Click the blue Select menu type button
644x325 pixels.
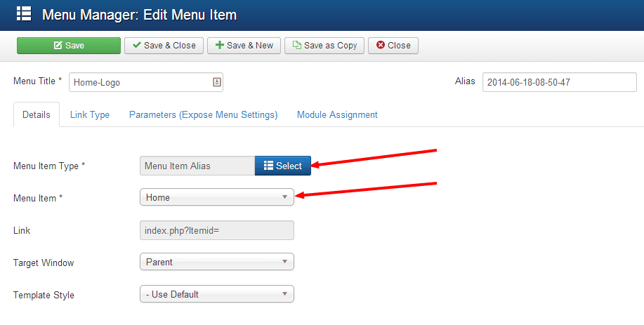(x=282, y=166)
